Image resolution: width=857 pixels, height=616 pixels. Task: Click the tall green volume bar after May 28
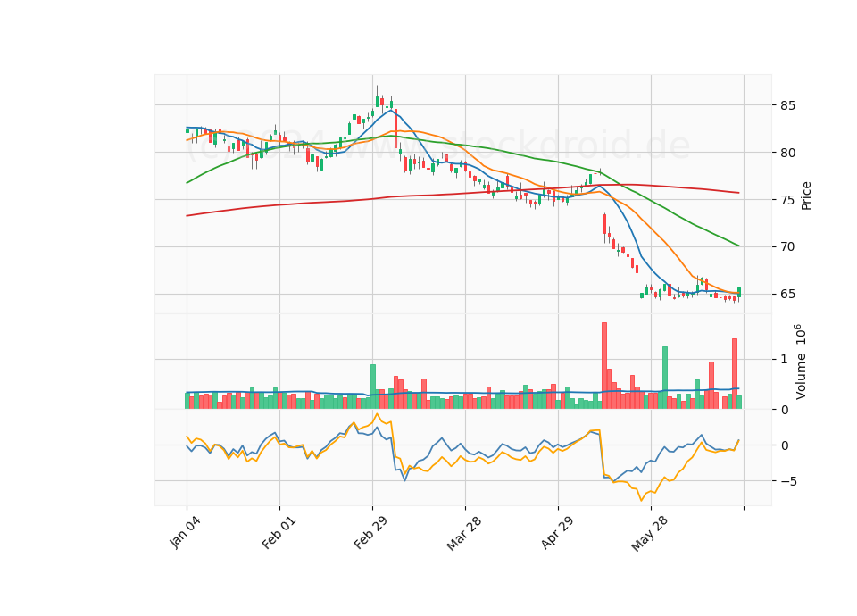click(664, 378)
